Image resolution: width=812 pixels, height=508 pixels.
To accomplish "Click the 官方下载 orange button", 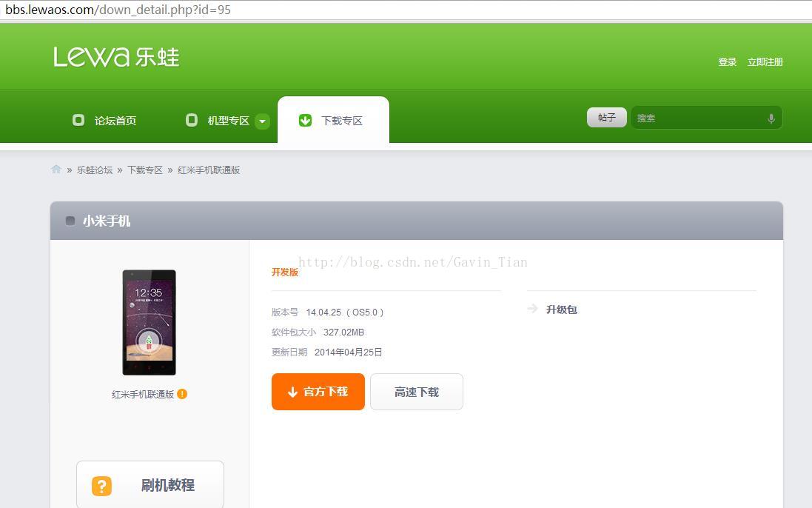I will point(318,392).
